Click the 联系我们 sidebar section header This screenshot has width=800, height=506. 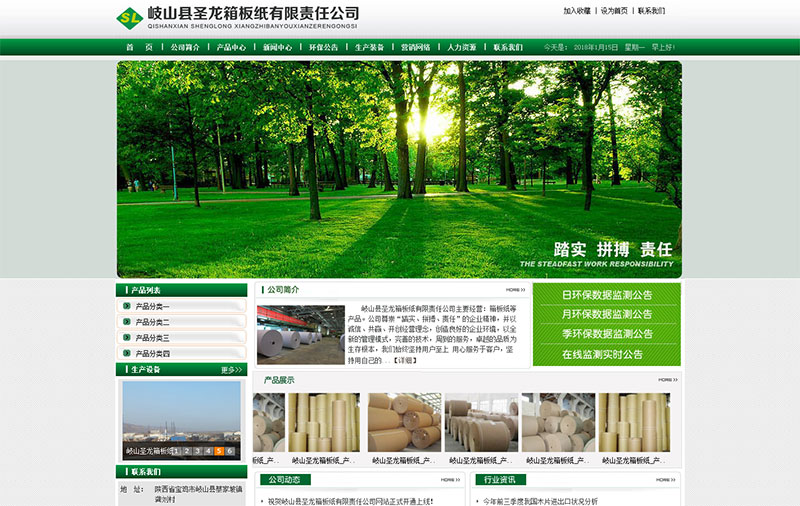182,471
